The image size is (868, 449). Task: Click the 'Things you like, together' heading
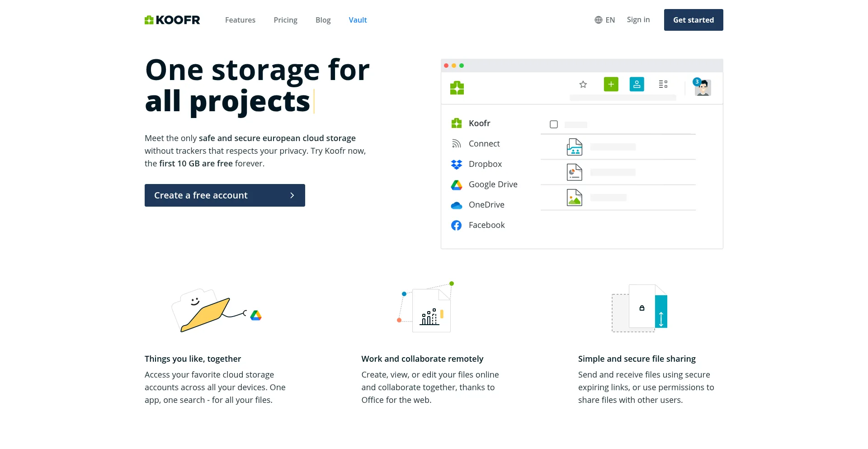click(x=193, y=359)
